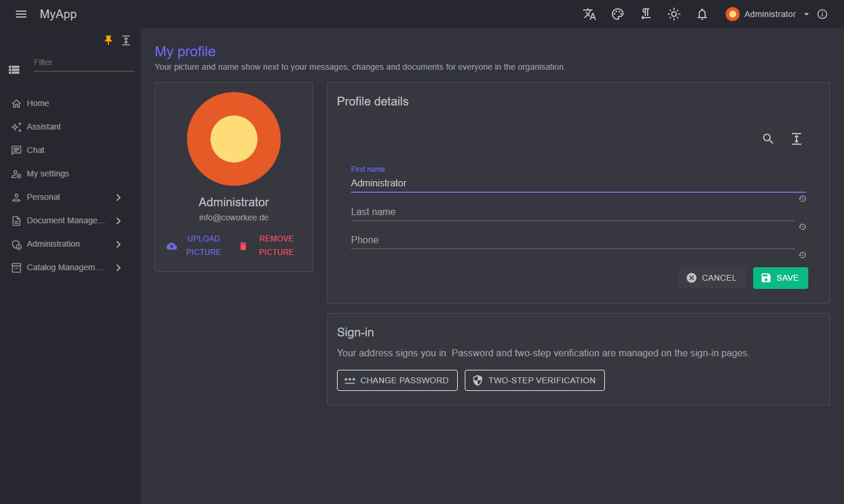844x504 pixels.
Task: Open the Administrator user dropdown arrow
Action: (806, 14)
